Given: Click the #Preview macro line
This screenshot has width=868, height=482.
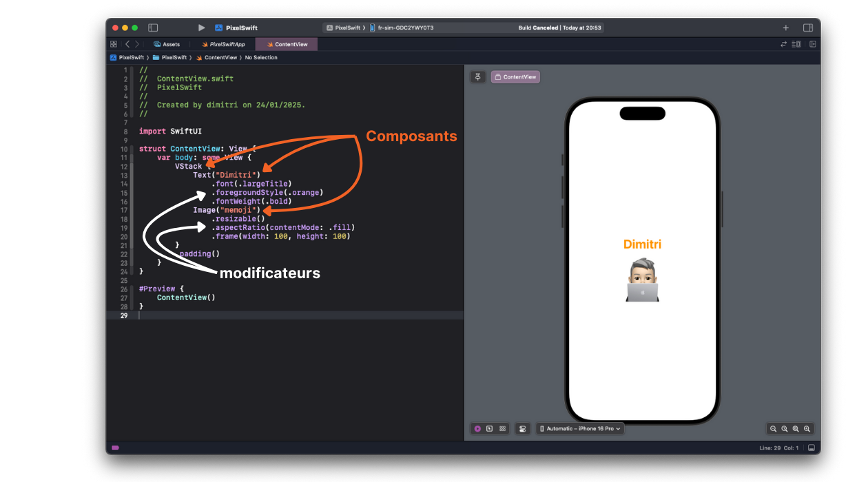Looking at the screenshot, I should pyautogui.click(x=162, y=289).
